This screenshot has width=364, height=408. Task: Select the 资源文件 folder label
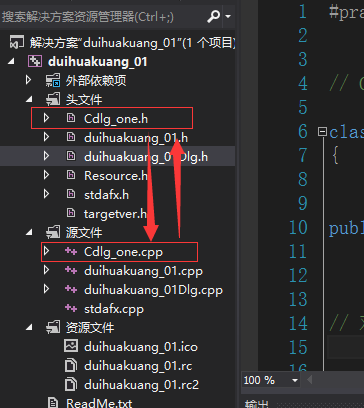click(x=90, y=328)
